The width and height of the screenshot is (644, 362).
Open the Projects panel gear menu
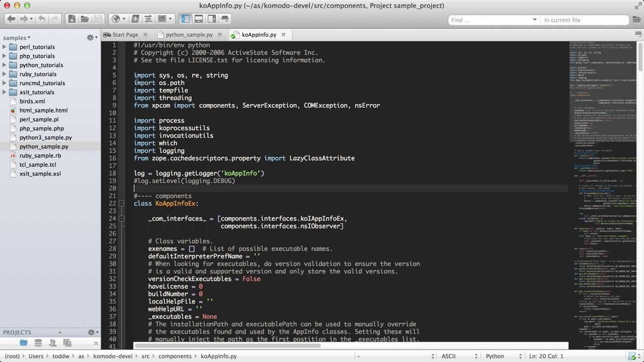coord(93,332)
